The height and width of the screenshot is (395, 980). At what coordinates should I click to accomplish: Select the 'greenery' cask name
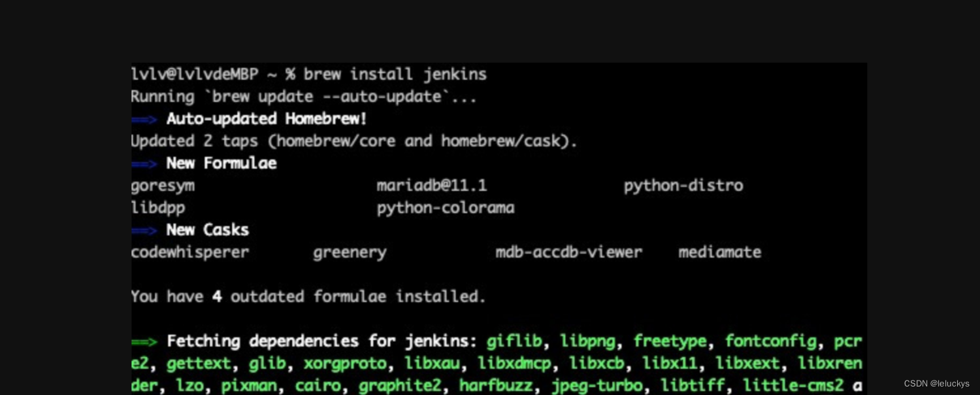[350, 253]
